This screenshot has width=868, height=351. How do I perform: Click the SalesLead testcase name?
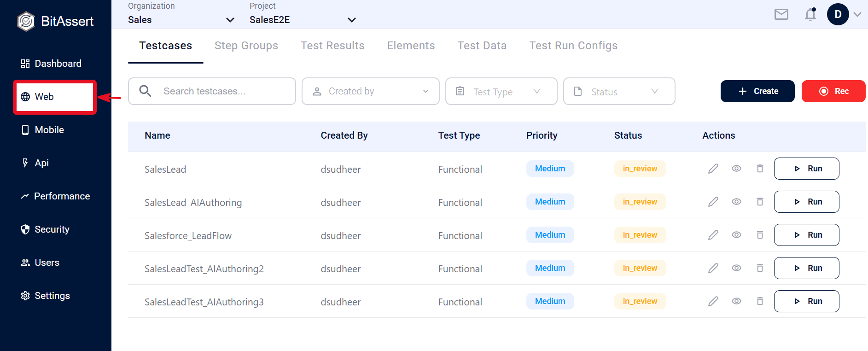coord(165,170)
